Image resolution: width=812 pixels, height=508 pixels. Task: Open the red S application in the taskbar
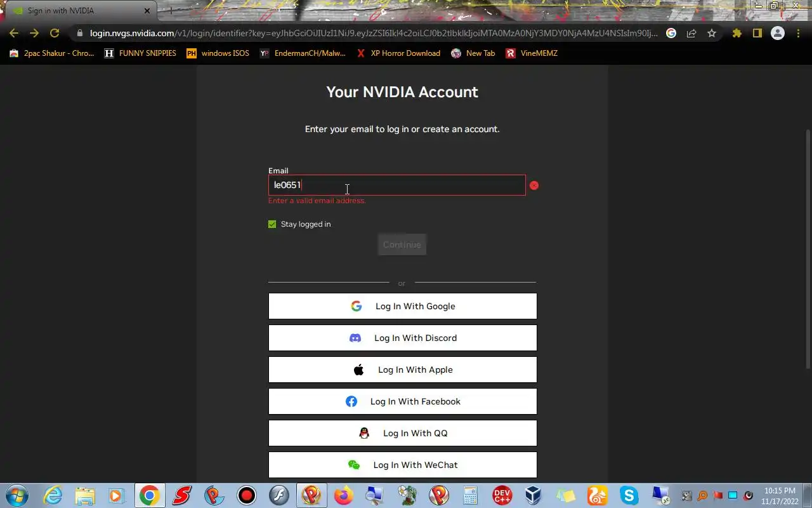pyautogui.click(x=182, y=495)
